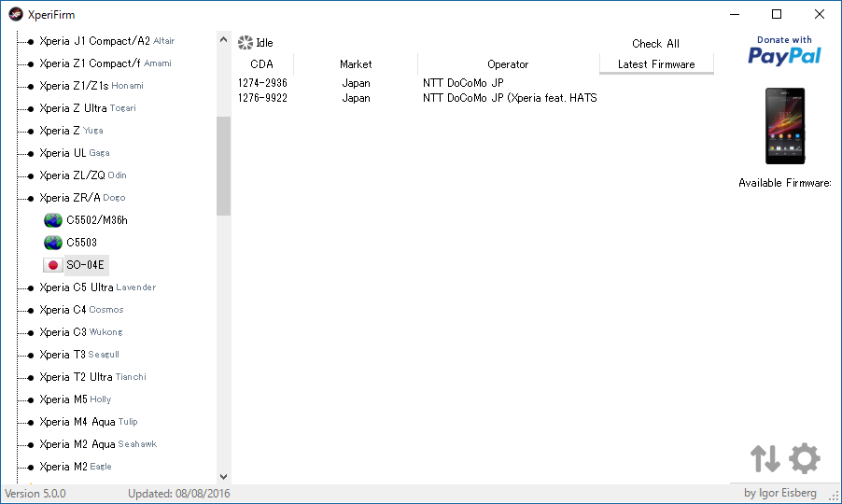
Task: Click the Available Firmware: label
Action: click(x=784, y=183)
